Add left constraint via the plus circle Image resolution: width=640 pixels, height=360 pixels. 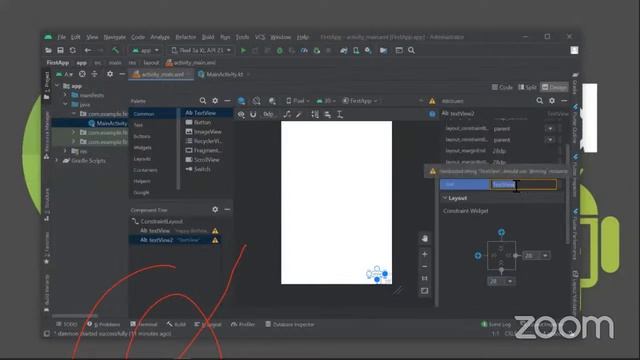pyautogui.click(x=478, y=256)
